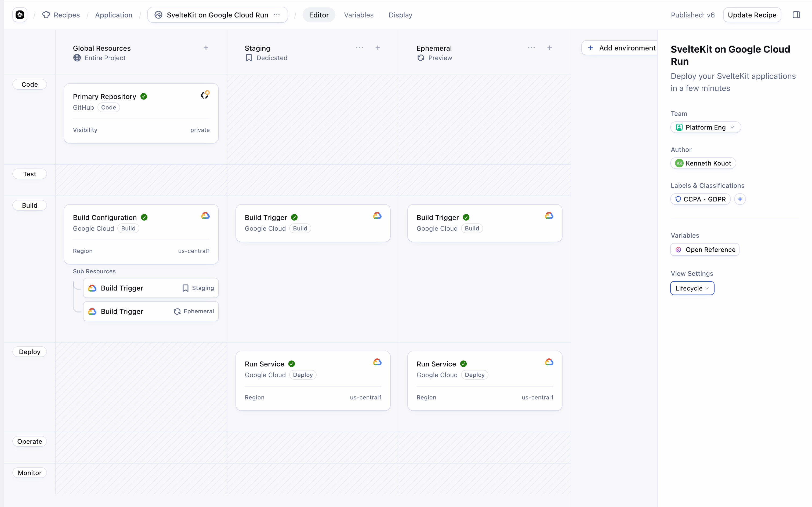Open recipe title three-dot options menu

(x=277, y=15)
